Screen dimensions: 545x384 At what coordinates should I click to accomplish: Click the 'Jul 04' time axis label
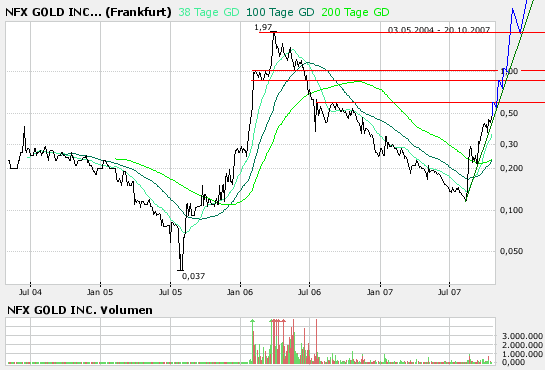(30, 292)
